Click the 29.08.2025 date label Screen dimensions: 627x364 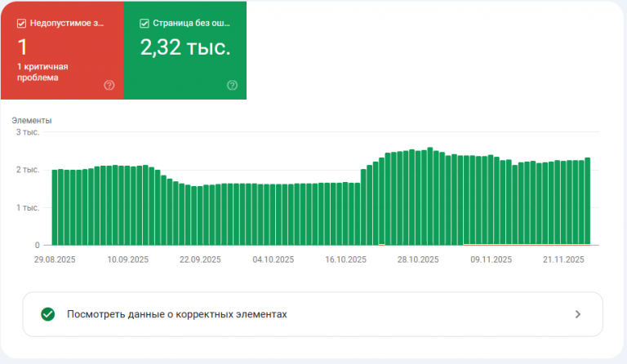pos(55,260)
